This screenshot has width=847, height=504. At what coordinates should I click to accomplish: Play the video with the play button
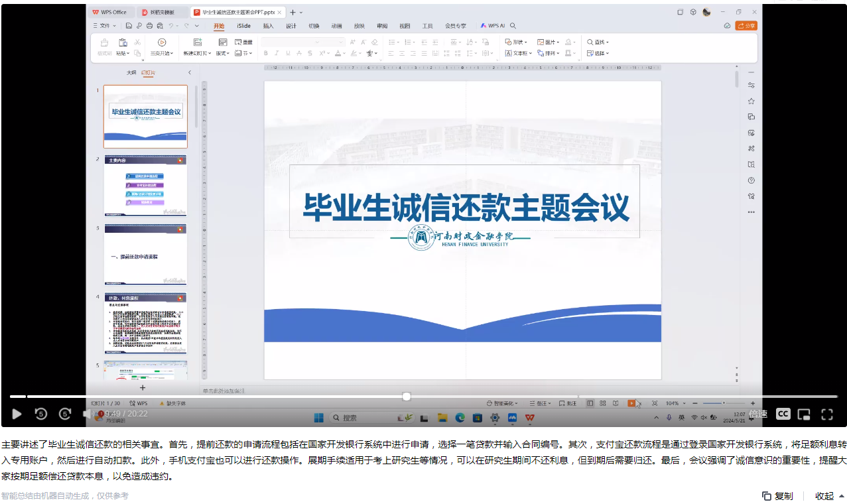[17, 414]
